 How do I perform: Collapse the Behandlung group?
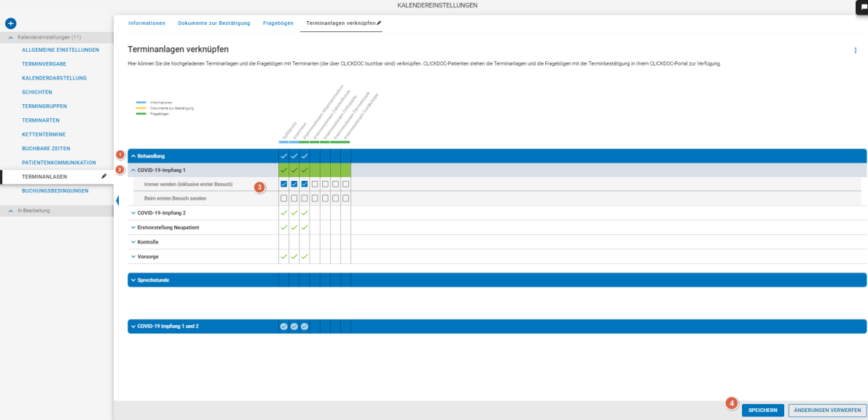tap(133, 156)
